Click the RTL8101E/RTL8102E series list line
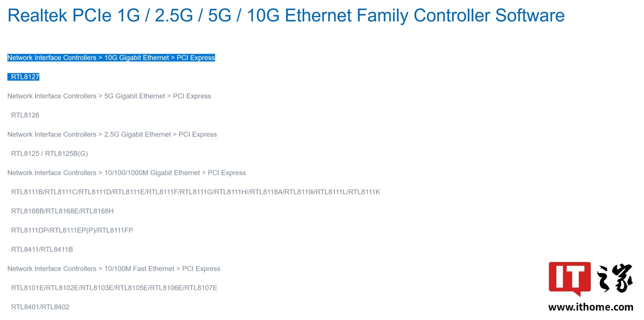This screenshot has width=644, height=320. pos(114,288)
